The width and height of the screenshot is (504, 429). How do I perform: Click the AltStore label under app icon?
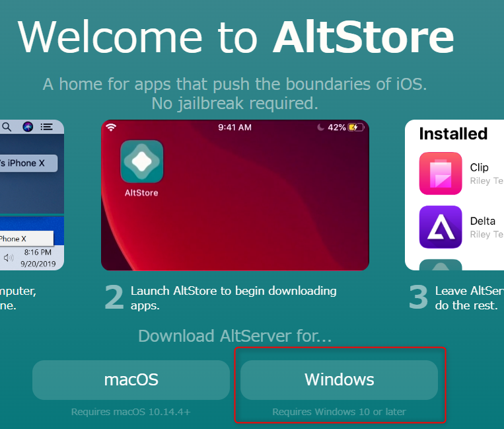click(141, 193)
